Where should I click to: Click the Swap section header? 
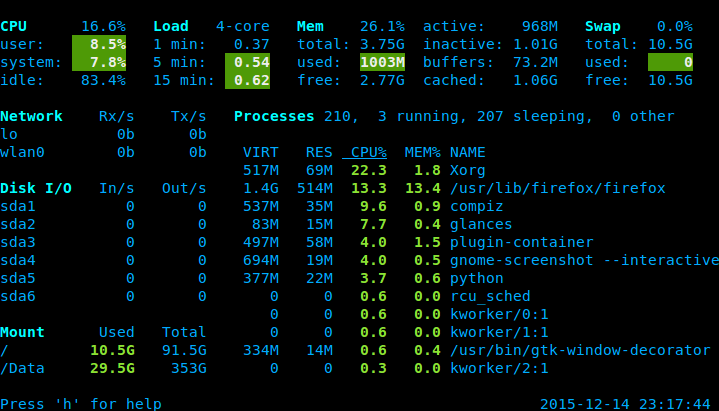pyautogui.click(x=602, y=26)
